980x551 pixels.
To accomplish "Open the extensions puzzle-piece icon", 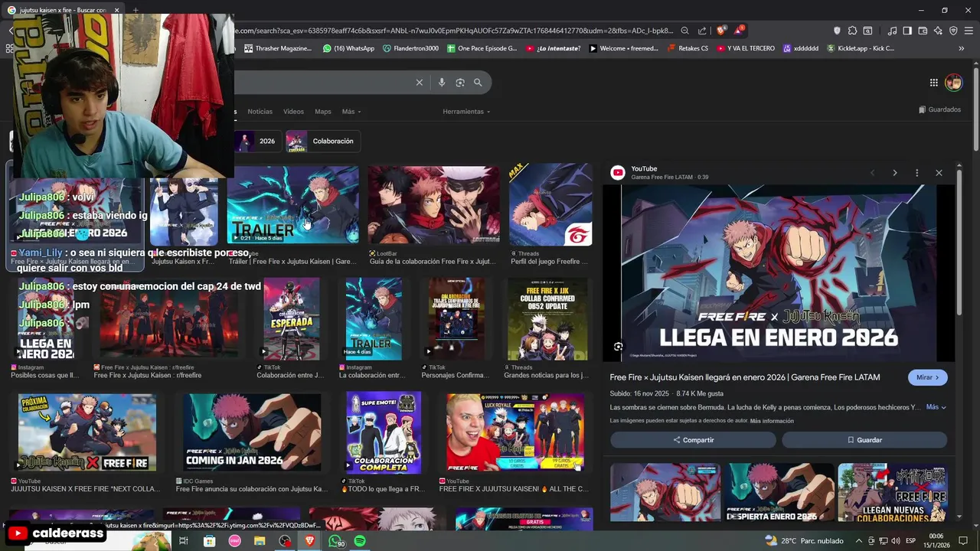I will tap(852, 31).
